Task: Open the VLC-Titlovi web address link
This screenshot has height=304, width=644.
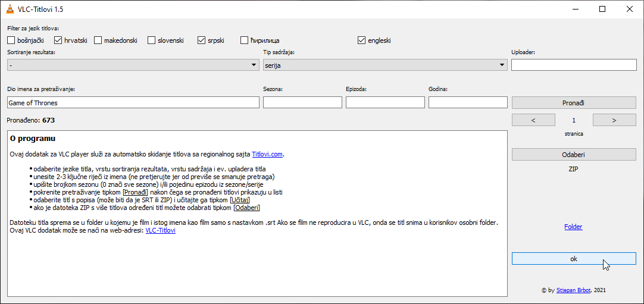Action: pos(161,230)
